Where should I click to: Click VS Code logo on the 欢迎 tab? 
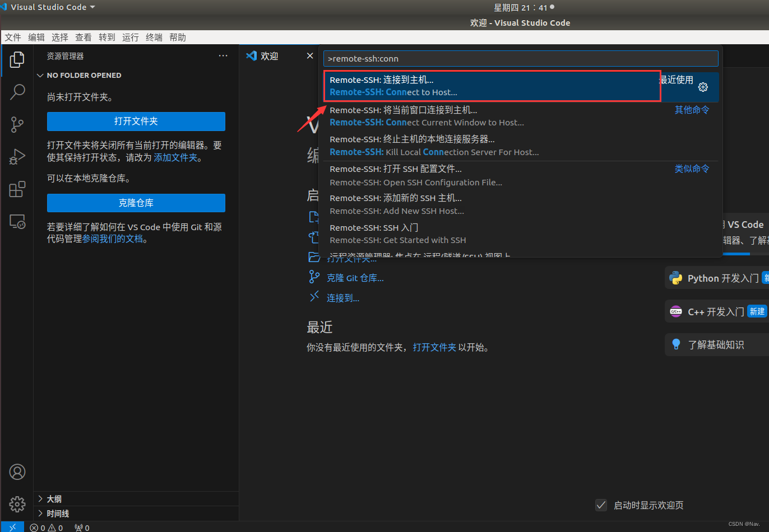[x=252, y=56]
